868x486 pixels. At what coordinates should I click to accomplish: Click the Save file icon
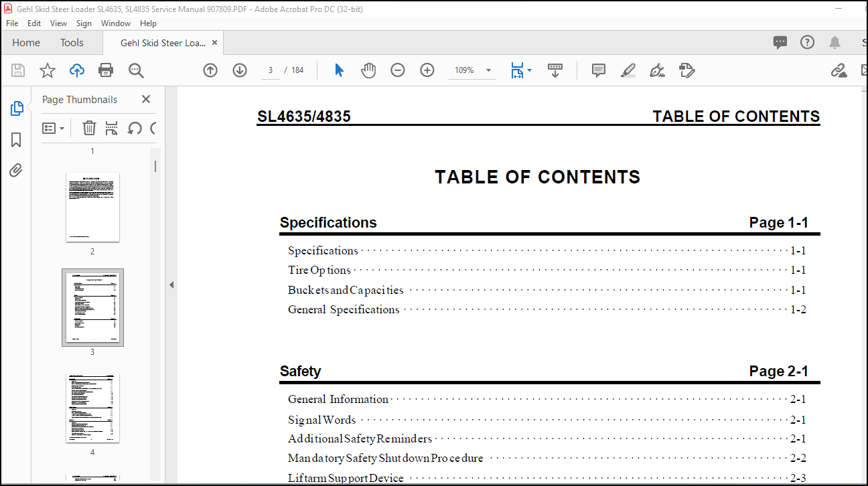18,70
